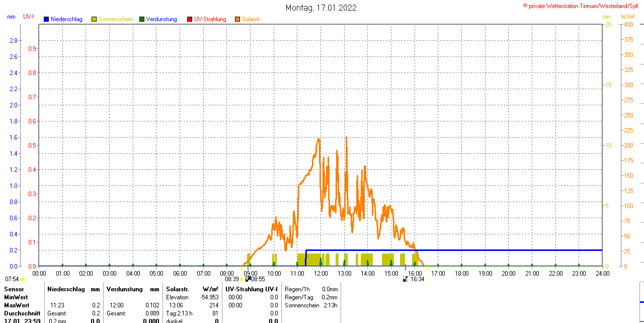Click the 12:00 label on time axis
Screen dimensions: 644x323
tap(321, 274)
